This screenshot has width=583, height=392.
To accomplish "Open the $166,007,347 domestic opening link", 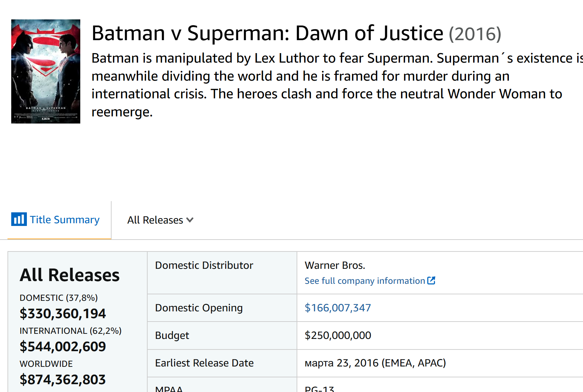I will point(337,308).
